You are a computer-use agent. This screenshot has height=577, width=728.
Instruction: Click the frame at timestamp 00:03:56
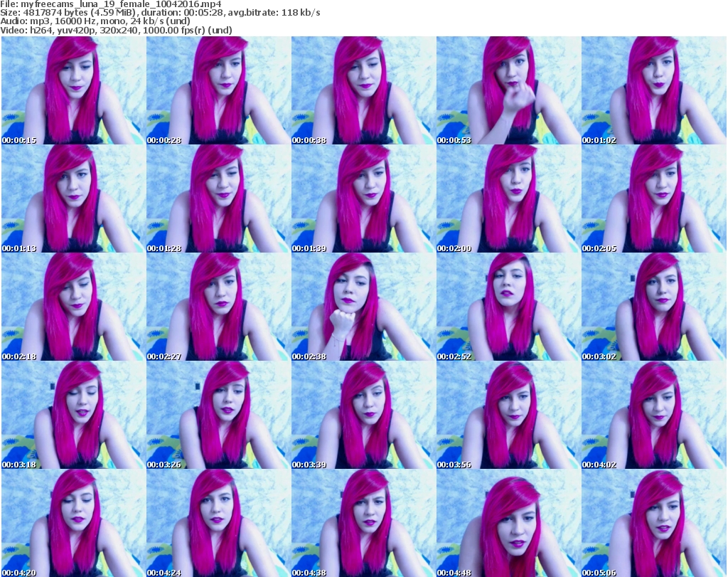pyautogui.click(x=508, y=415)
